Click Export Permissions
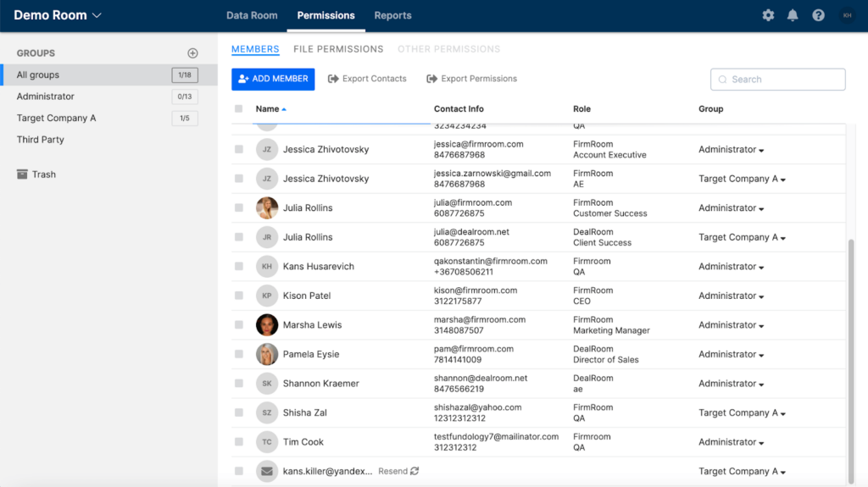Image resolution: width=868 pixels, height=487 pixels. tap(471, 79)
